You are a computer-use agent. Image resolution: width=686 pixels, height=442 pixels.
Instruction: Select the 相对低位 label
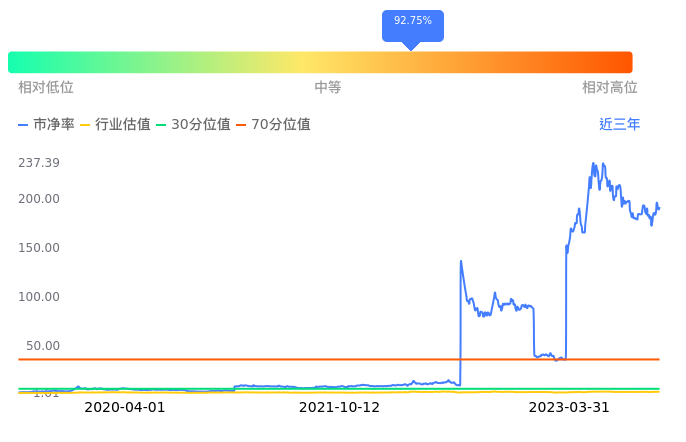click(x=46, y=88)
